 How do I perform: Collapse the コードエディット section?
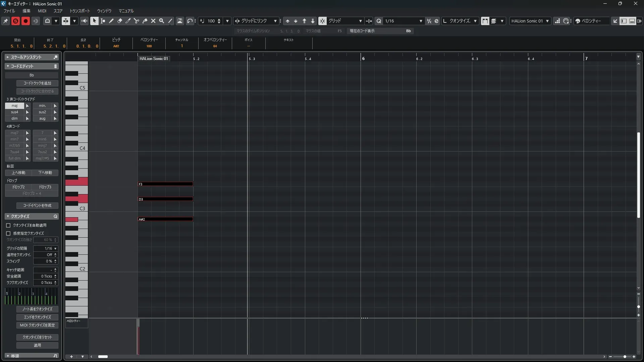coord(8,66)
